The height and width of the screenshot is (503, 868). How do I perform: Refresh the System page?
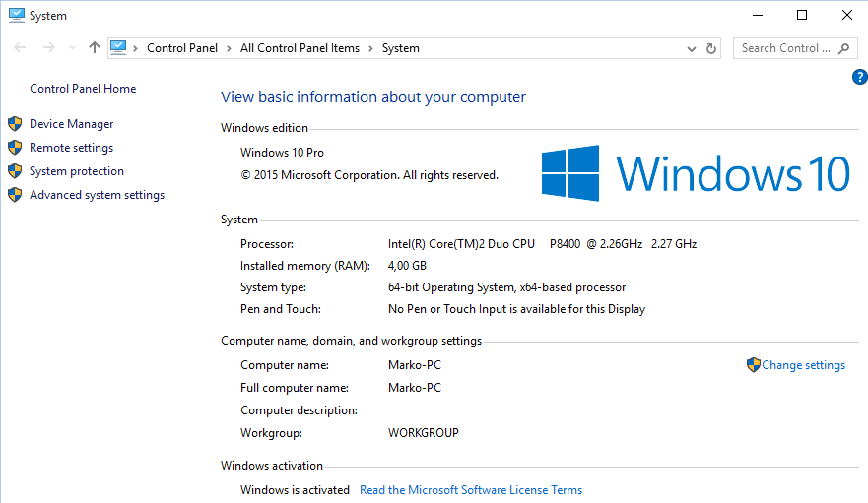(711, 48)
